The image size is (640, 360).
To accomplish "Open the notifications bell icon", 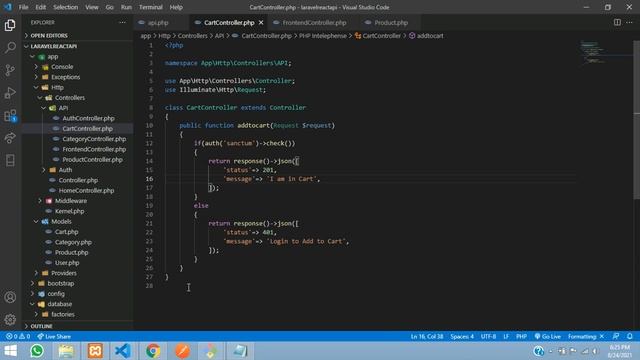I will pos(630,336).
